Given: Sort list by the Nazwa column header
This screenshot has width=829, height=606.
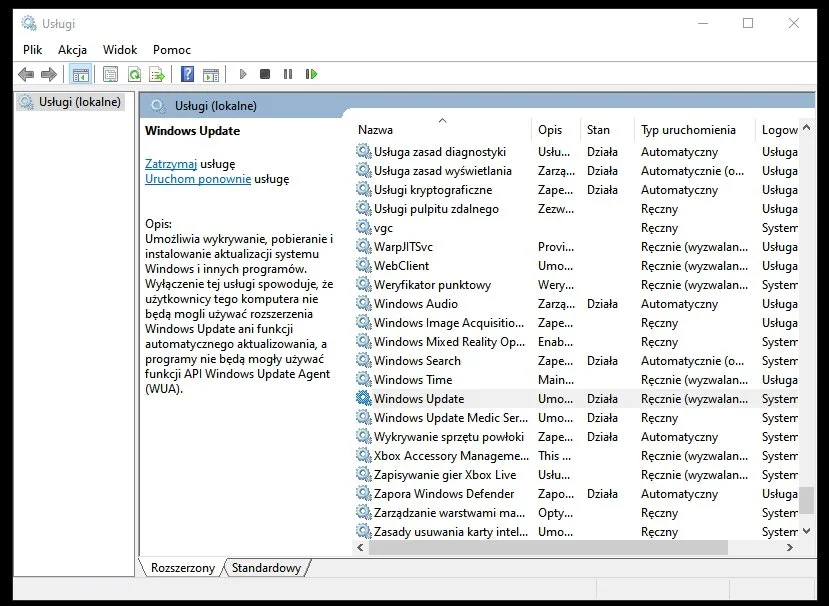Looking at the screenshot, I should click(x=376, y=130).
